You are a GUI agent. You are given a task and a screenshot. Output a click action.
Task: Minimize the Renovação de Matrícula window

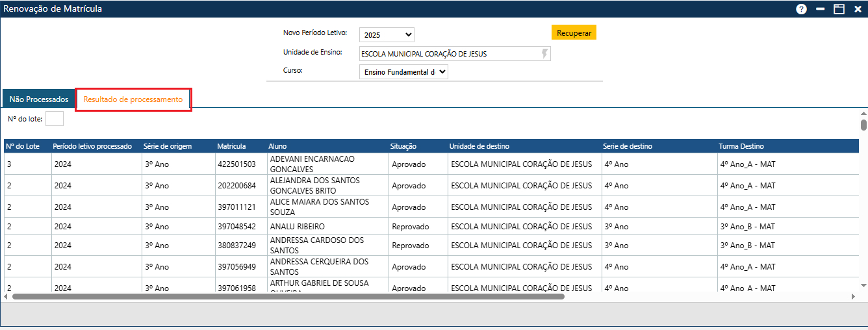[821, 9]
